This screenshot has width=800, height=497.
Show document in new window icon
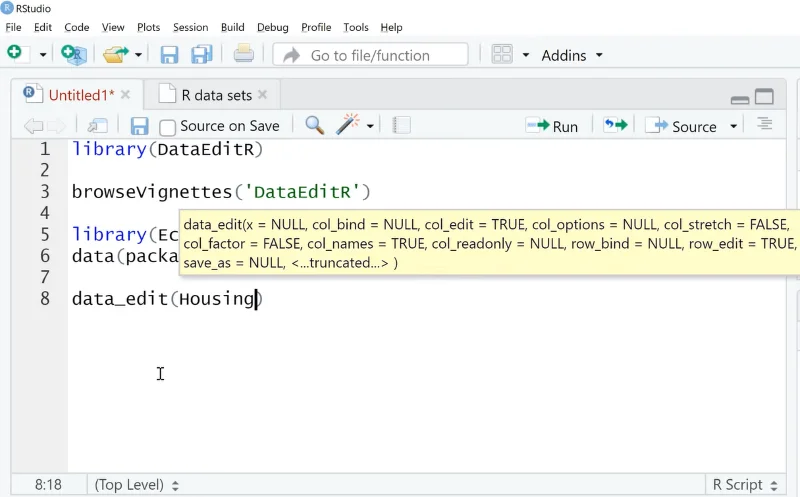(x=97, y=126)
